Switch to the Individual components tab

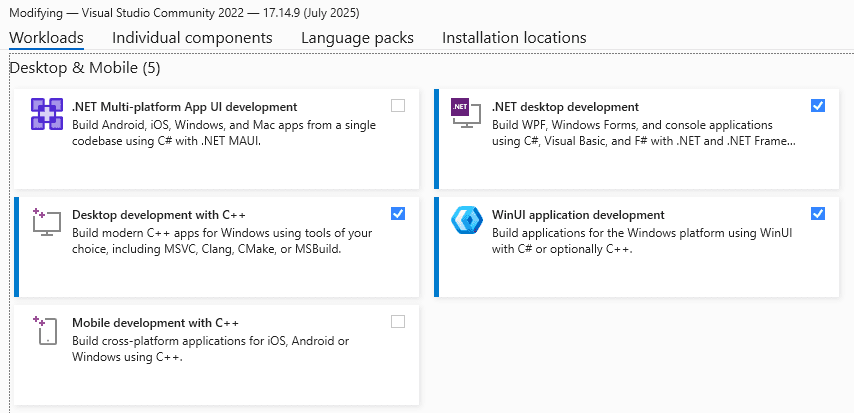(192, 38)
